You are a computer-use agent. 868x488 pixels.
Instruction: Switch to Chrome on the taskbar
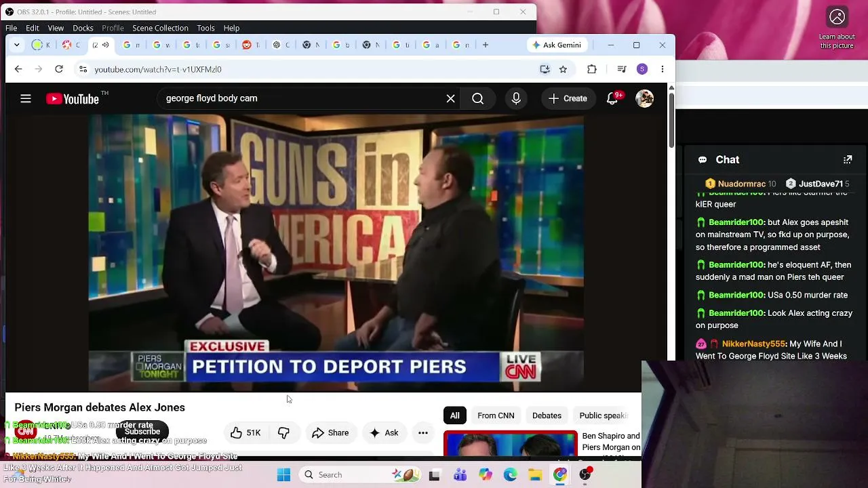tap(560, 475)
